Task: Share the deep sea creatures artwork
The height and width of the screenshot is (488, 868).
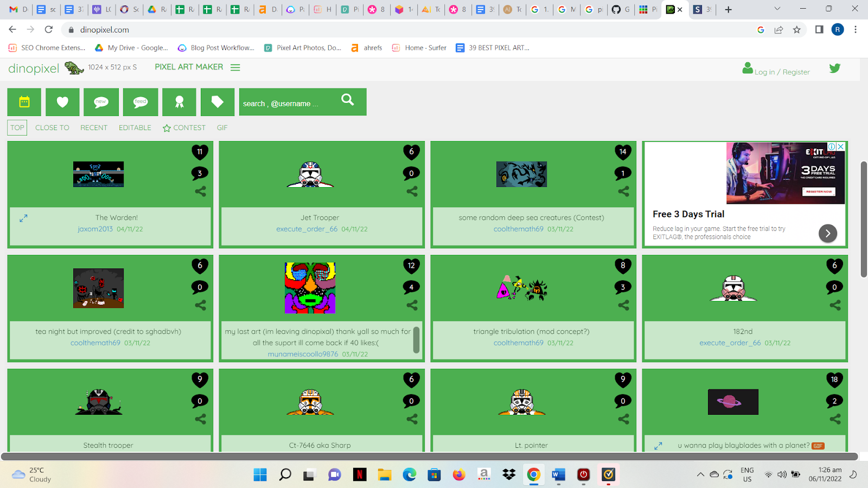Action: pos(623,191)
